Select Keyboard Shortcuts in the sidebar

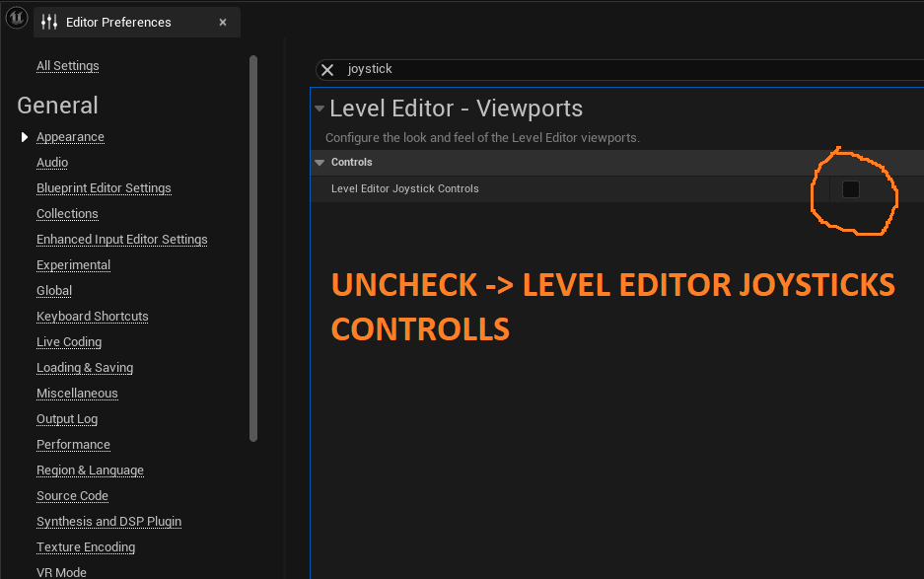click(92, 317)
